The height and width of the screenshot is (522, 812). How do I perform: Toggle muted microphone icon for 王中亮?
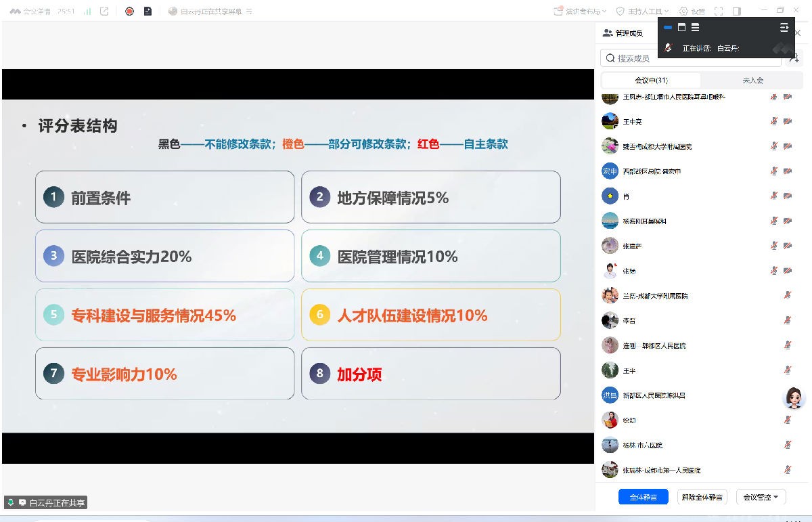(x=773, y=122)
